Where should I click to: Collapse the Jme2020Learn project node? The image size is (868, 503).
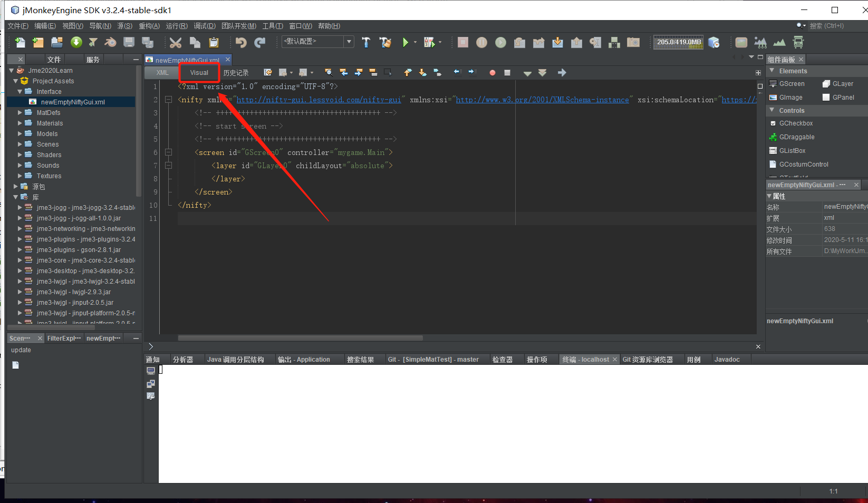[x=12, y=70]
